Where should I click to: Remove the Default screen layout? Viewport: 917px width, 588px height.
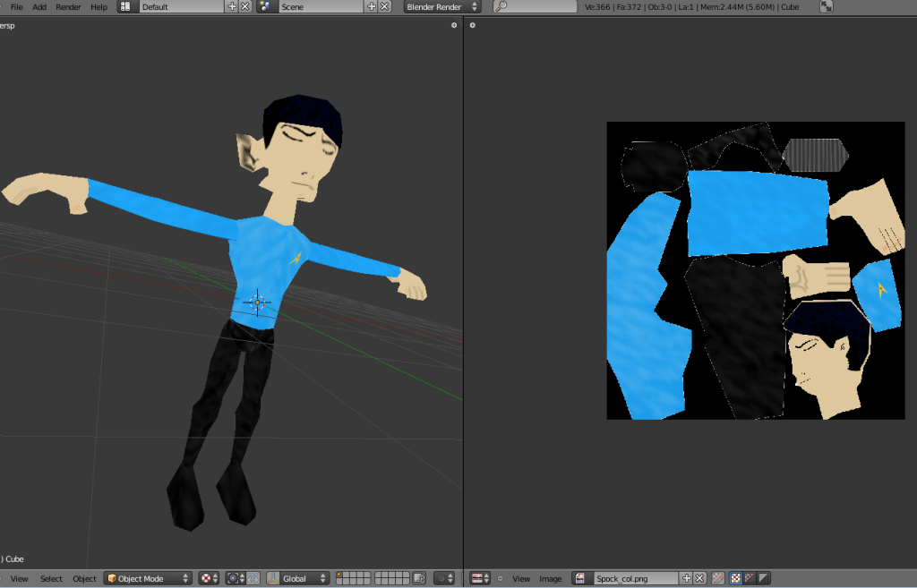pyautogui.click(x=245, y=6)
